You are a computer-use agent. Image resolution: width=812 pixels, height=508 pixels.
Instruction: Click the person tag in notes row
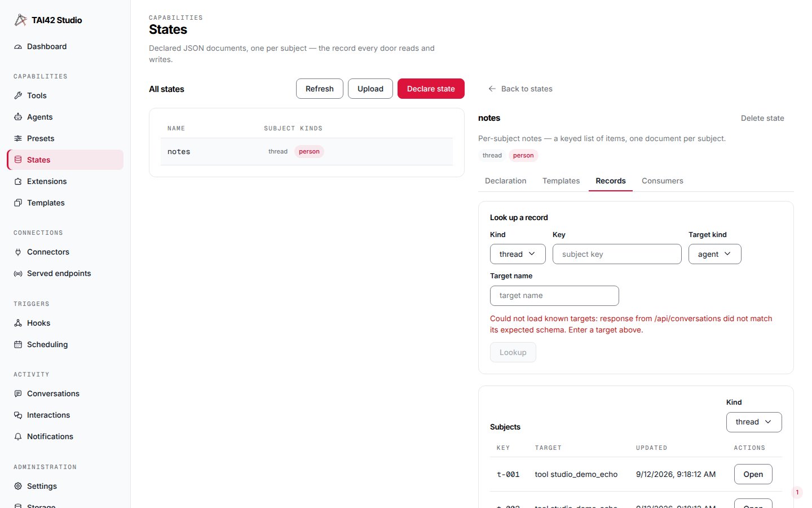pyautogui.click(x=309, y=151)
